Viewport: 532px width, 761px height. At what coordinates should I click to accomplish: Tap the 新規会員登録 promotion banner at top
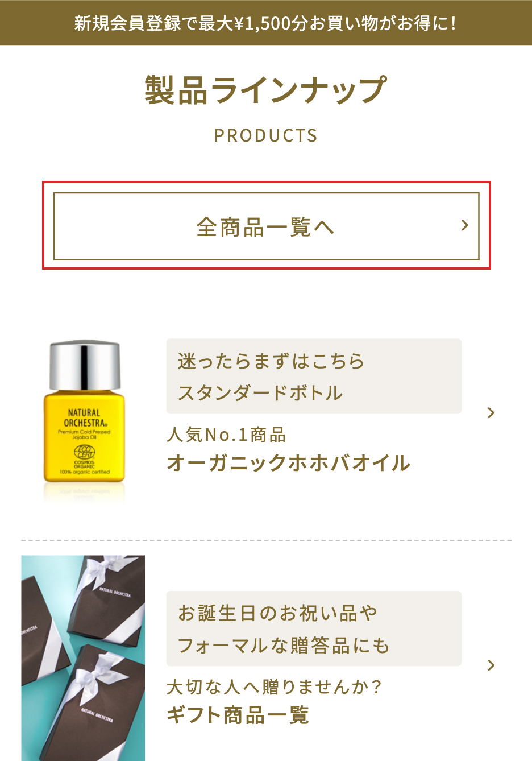(266, 23)
